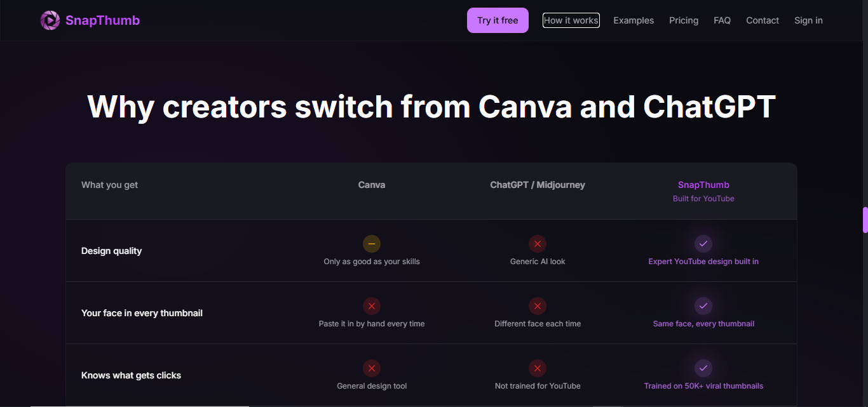
Task: Click the 'Same face, every thumbnail' text
Action: point(703,324)
